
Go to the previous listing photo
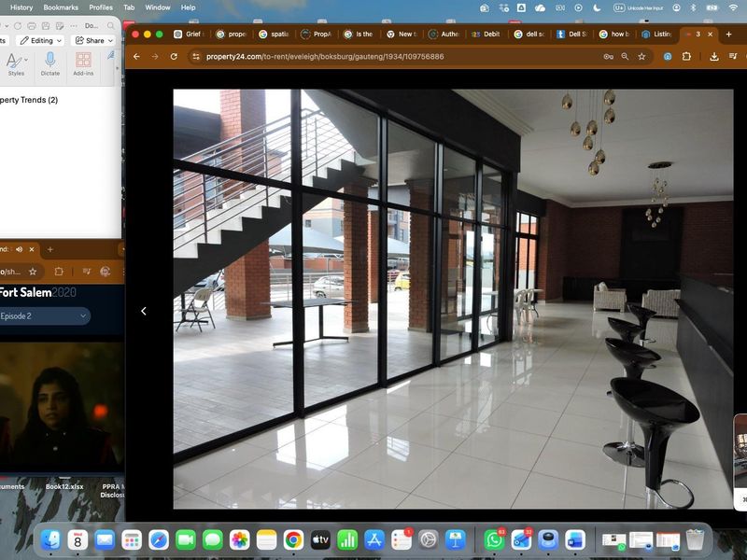[x=143, y=311]
